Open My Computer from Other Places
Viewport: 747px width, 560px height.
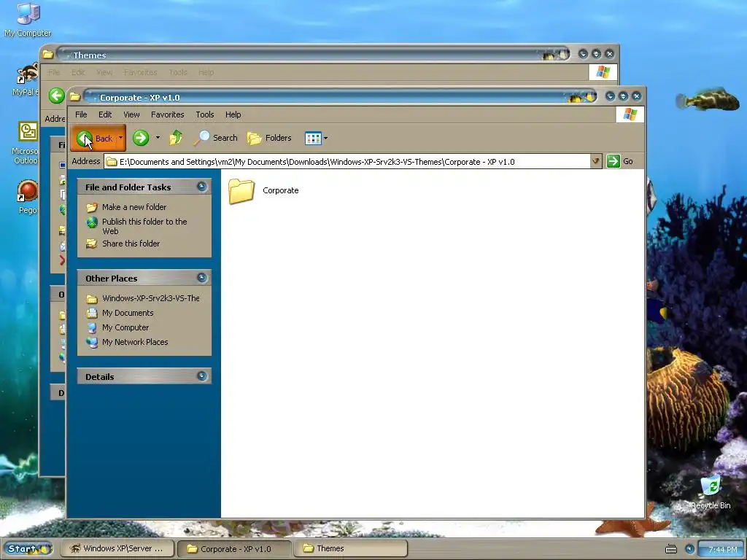coord(125,327)
